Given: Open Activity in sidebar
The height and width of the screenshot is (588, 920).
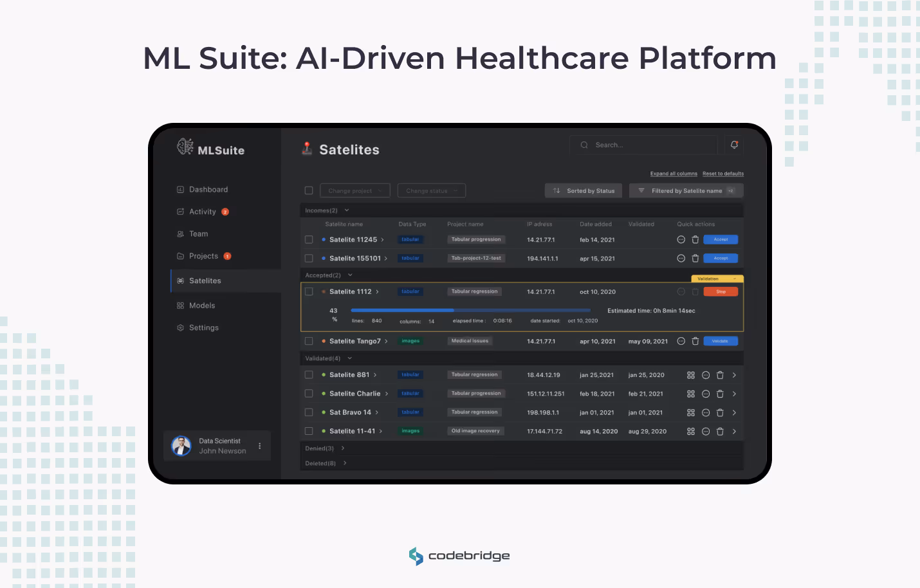Looking at the screenshot, I should click(x=203, y=212).
